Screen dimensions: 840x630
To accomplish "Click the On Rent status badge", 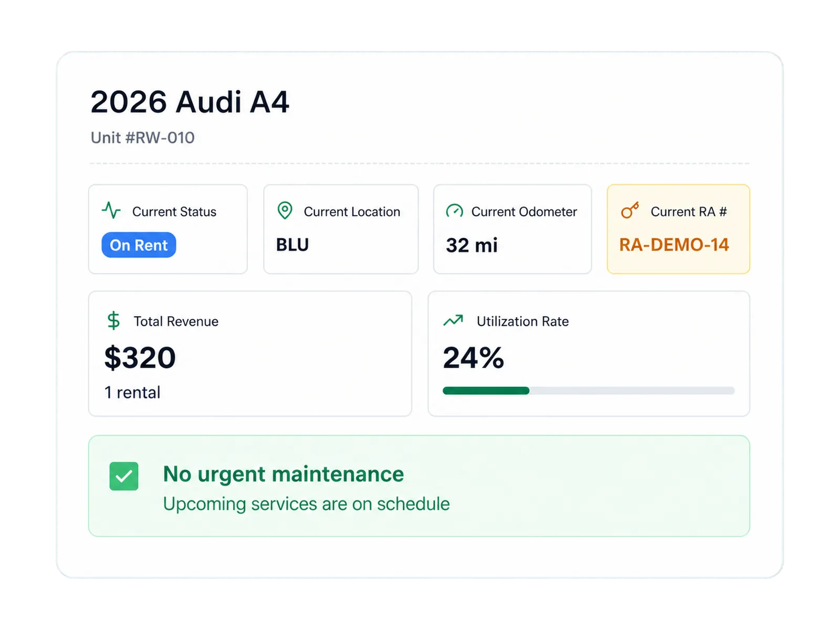I will click(139, 245).
